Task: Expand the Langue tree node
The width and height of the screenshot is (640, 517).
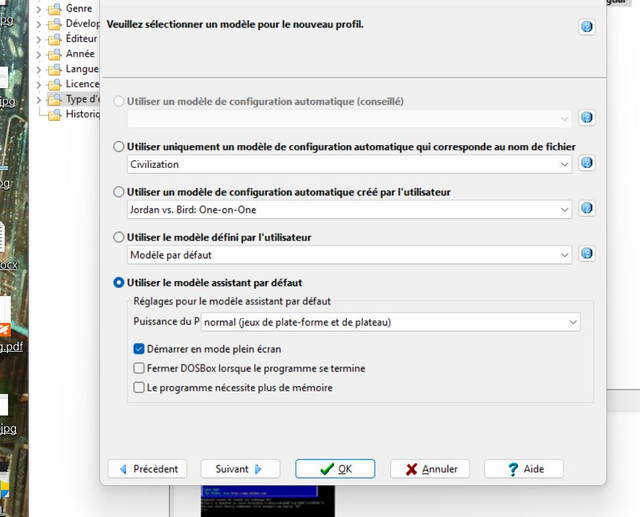Action: (x=38, y=69)
